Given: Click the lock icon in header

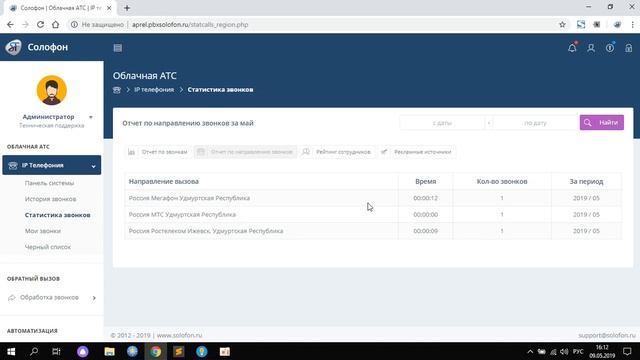Looking at the screenshot, I should click(x=629, y=48).
